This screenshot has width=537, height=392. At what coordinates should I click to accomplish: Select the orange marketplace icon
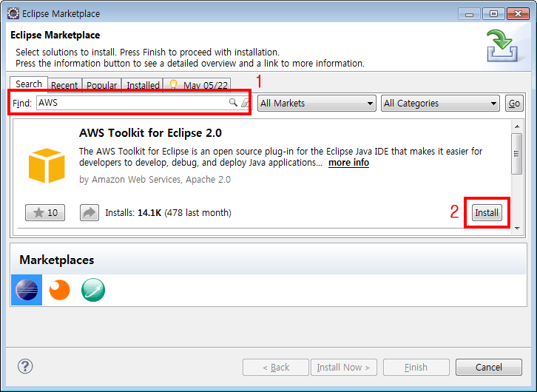pos(59,290)
